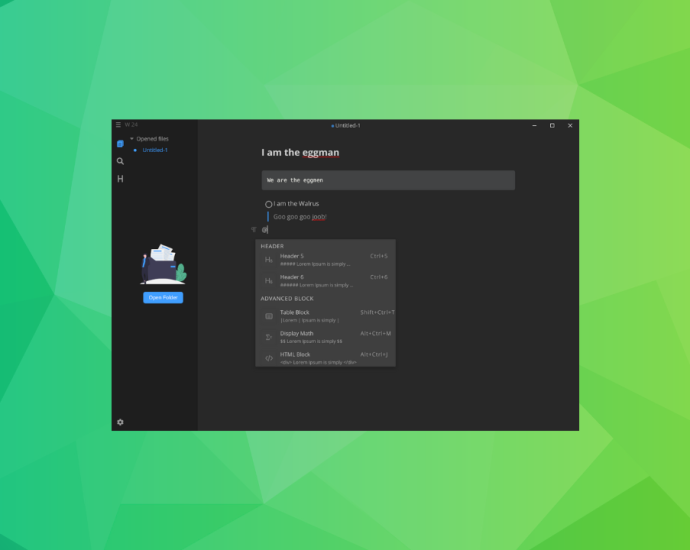Image resolution: width=690 pixels, height=550 pixels.
Task: Click the 'I am the eggman' heading
Action: click(x=300, y=153)
